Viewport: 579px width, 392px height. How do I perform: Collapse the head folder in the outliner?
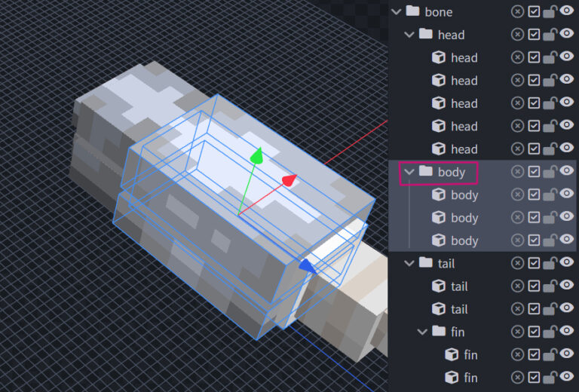click(x=409, y=34)
